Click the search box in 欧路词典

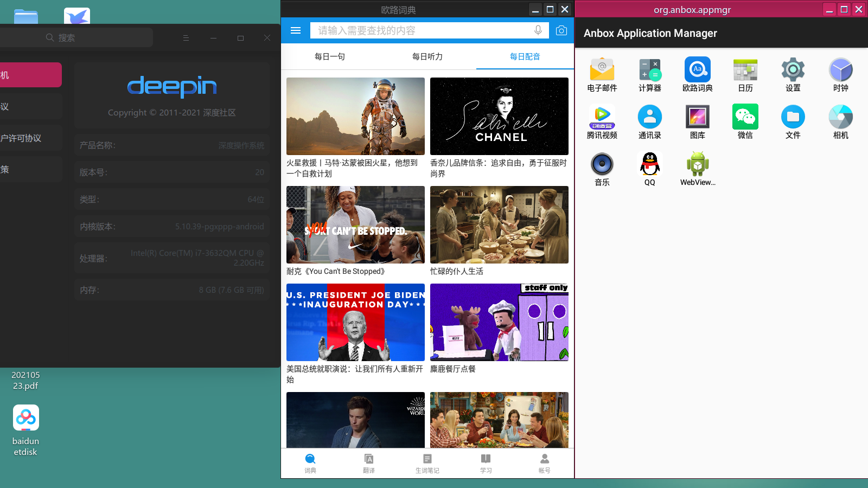coord(430,30)
